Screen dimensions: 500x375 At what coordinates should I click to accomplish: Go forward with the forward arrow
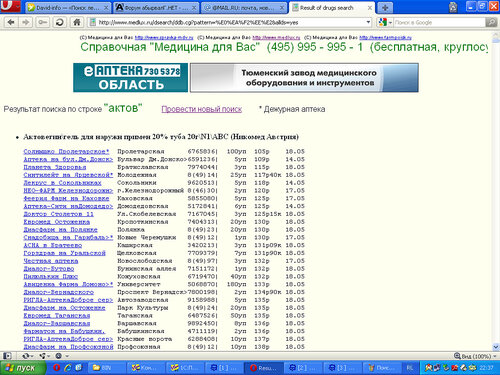[26, 22]
